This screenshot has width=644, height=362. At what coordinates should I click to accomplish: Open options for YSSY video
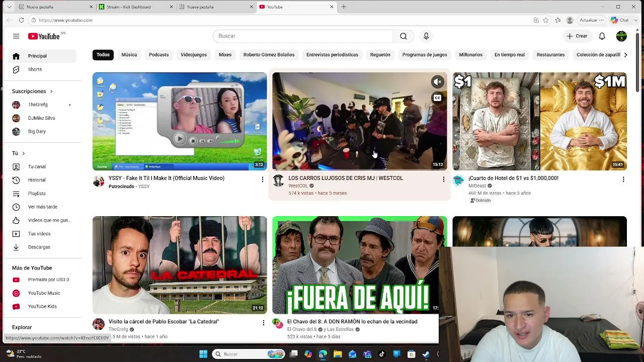tap(262, 179)
